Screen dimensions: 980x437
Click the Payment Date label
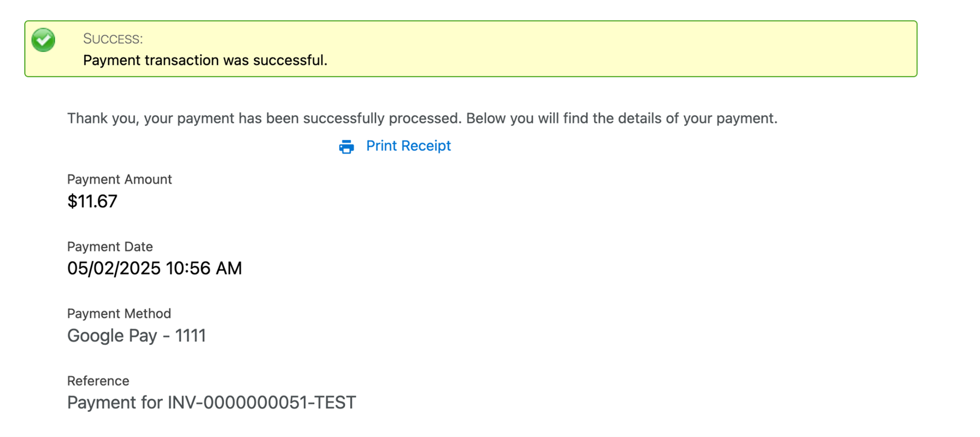click(x=110, y=247)
